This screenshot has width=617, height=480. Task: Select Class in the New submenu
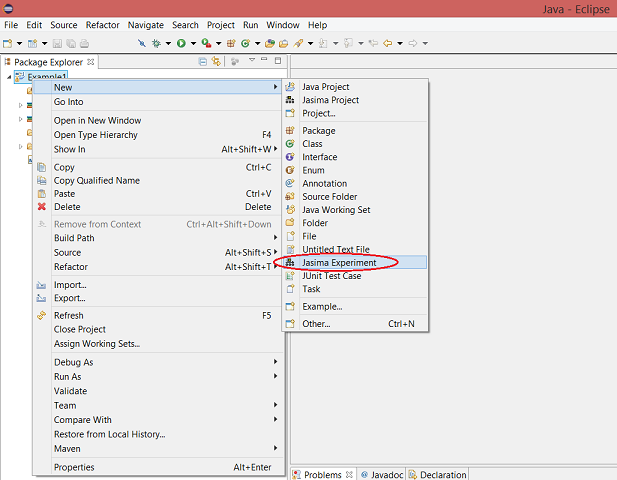point(312,144)
